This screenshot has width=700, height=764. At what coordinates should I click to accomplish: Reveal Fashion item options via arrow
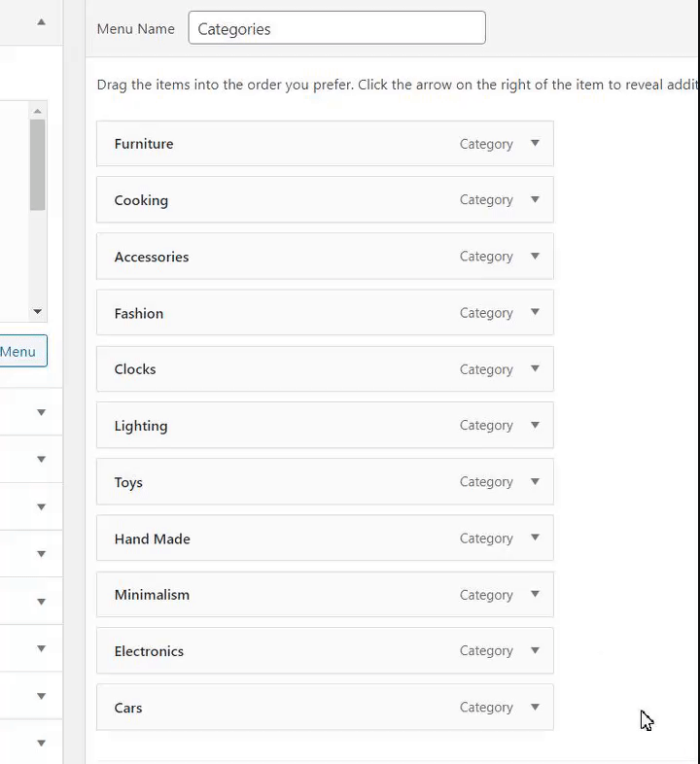click(535, 313)
